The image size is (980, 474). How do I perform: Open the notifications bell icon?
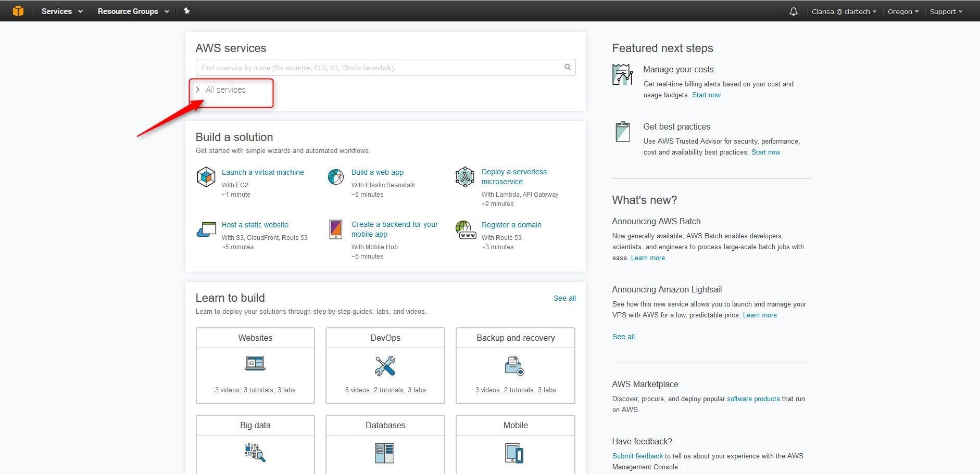tap(793, 11)
